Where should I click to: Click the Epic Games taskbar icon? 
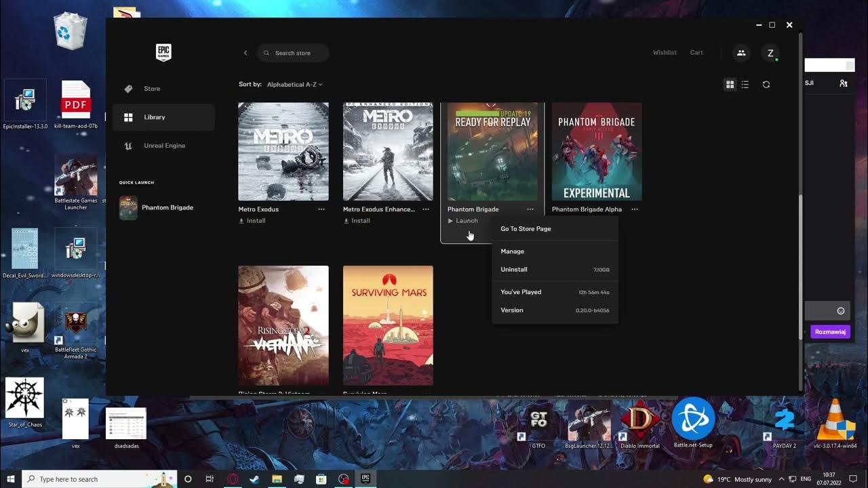[365, 479]
